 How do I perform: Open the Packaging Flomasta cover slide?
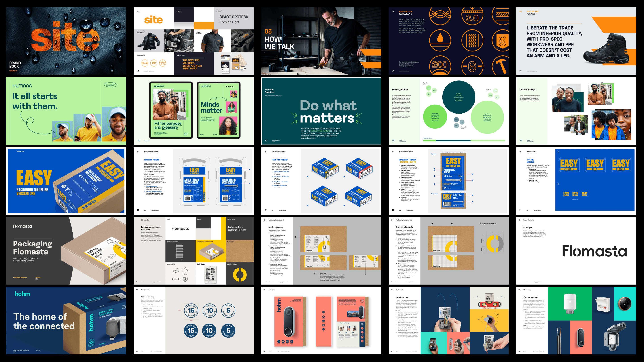tap(66, 251)
